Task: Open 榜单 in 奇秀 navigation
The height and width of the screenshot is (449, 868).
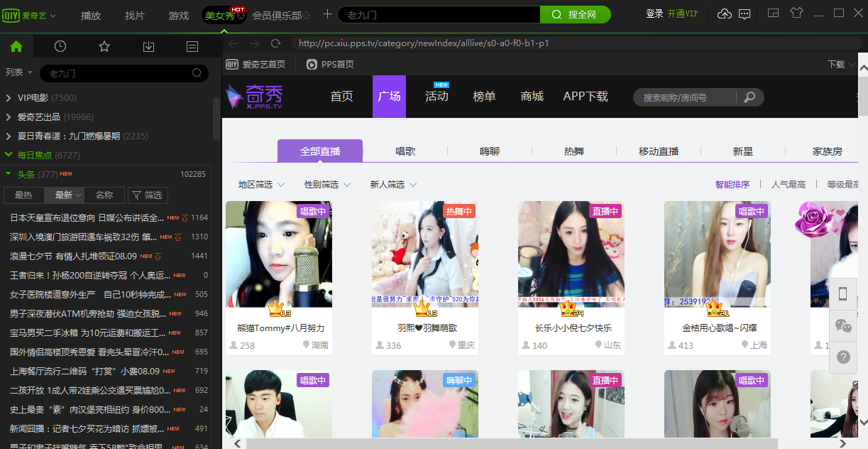Action: (485, 97)
